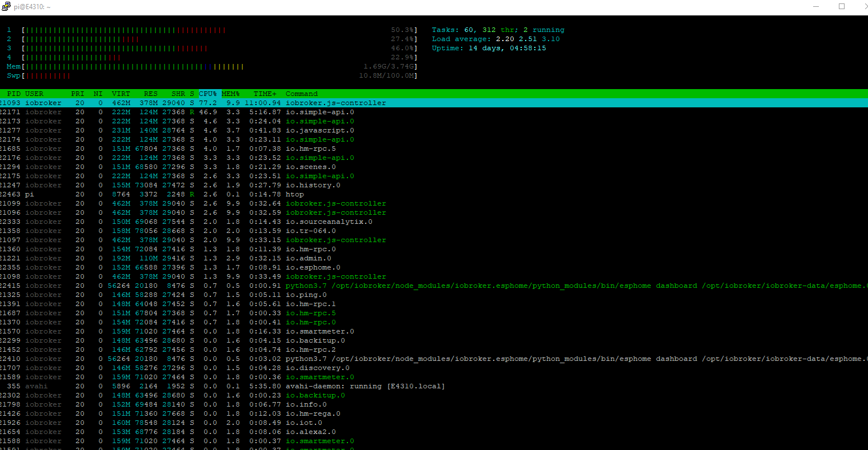Select the io.alexa2.0 process row
Image resolution: width=868 pixels, height=450 pixels.
(434, 432)
